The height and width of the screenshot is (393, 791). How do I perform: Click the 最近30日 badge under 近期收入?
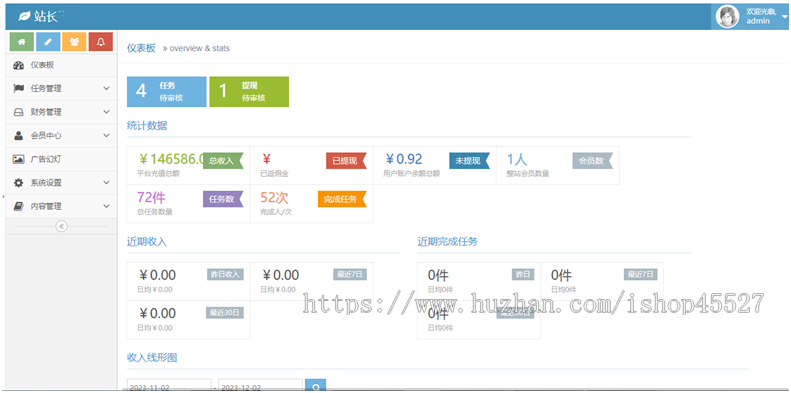click(224, 313)
